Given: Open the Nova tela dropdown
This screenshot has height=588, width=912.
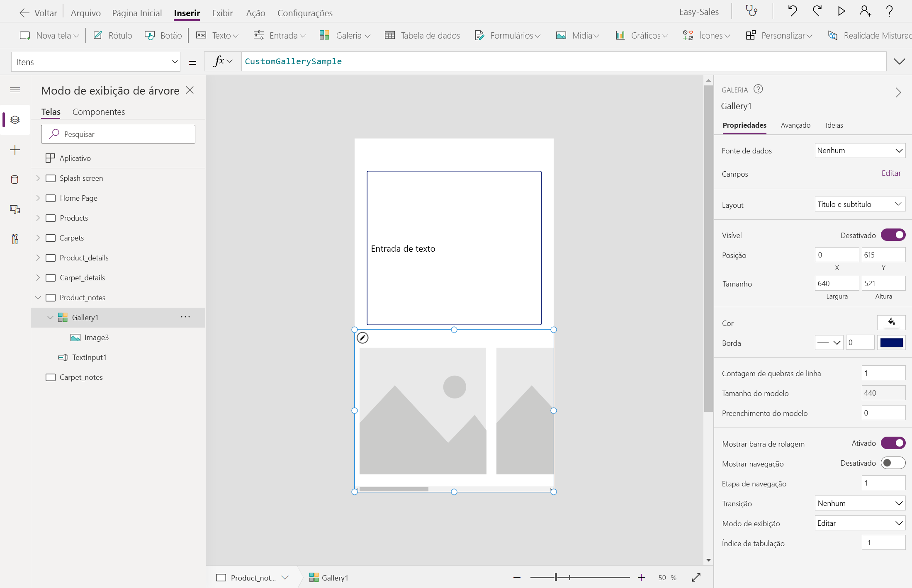Looking at the screenshot, I should [x=49, y=35].
